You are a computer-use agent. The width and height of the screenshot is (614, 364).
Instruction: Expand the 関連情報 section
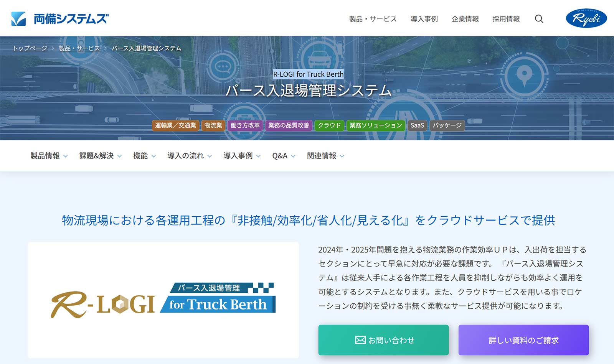coord(322,155)
